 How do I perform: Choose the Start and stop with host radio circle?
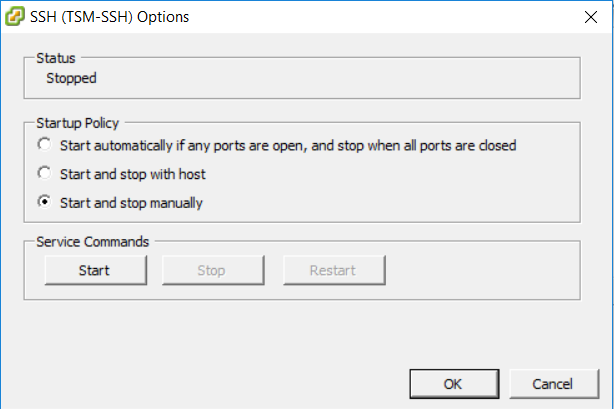point(44,173)
